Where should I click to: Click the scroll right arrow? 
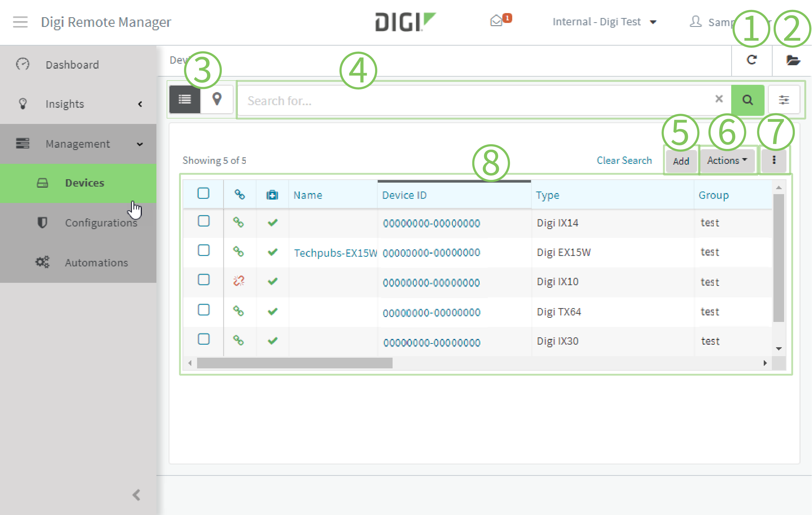pyautogui.click(x=765, y=363)
